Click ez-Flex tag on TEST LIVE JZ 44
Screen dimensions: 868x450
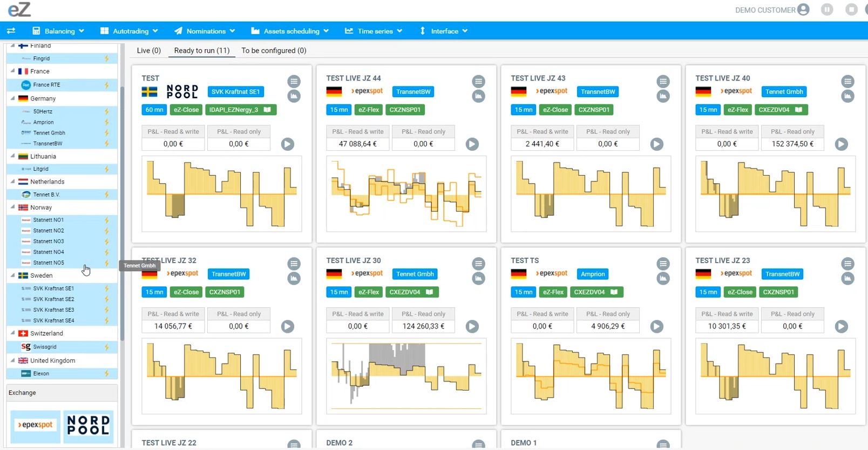(369, 110)
